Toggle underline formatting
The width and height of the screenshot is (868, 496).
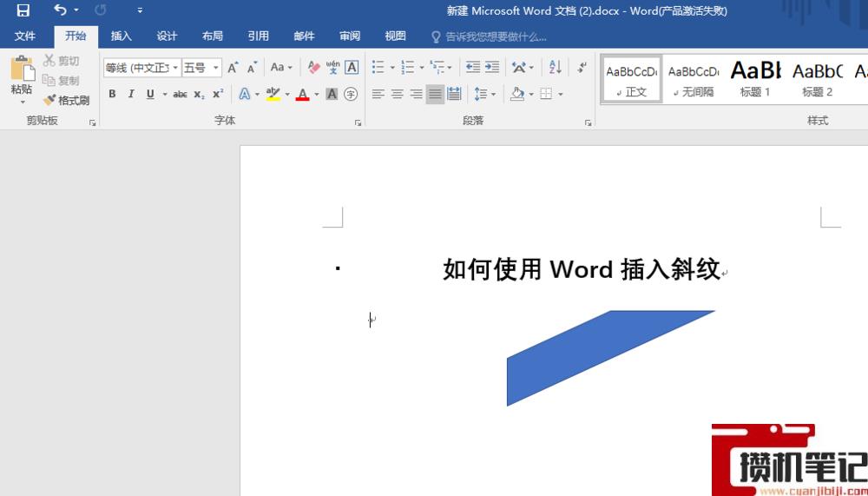150,94
